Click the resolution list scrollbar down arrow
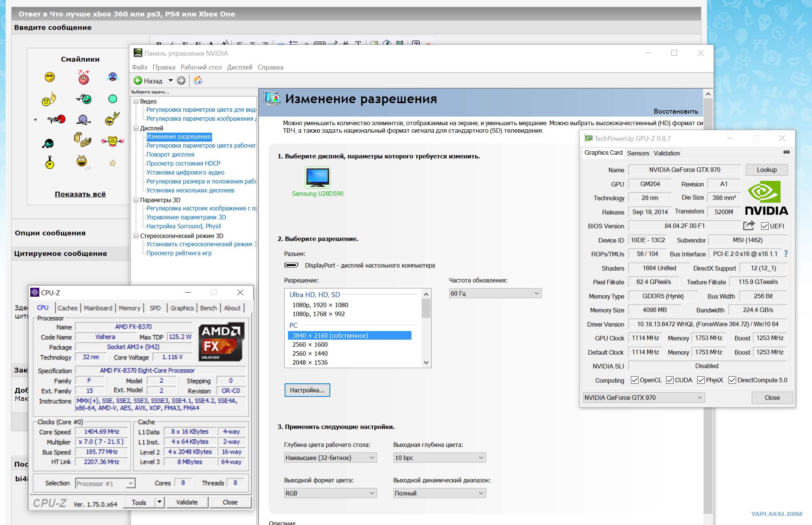The height and width of the screenshot is (525, 812). (426, 362)
